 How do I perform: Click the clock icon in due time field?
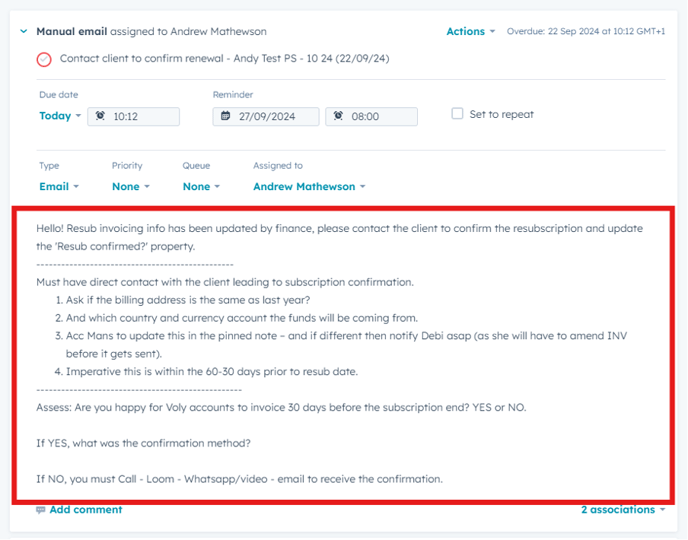pyautogui.click(x=101, y=116)
